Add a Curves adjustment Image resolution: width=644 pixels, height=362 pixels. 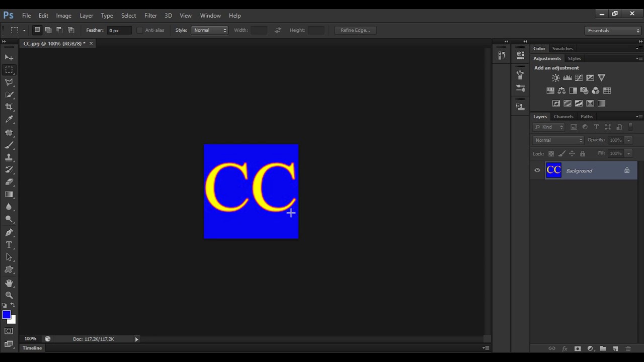[x=579, y=78]
